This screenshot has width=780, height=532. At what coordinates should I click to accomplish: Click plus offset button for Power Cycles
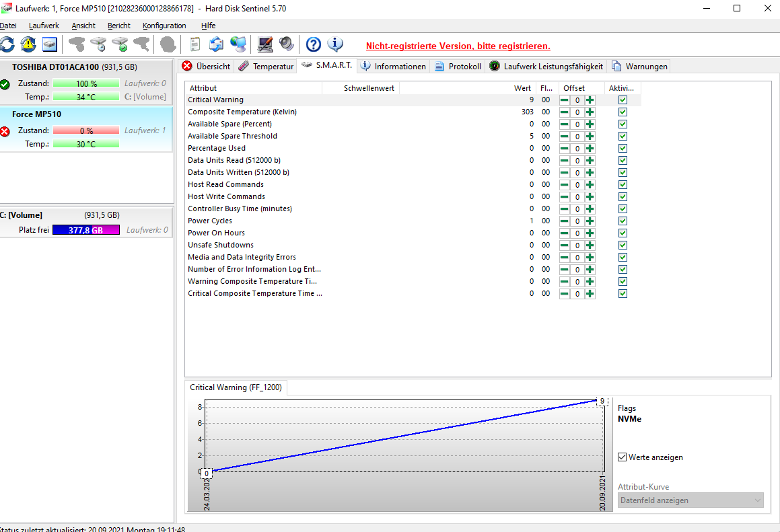pyautogui.click(x=590, y=221)
